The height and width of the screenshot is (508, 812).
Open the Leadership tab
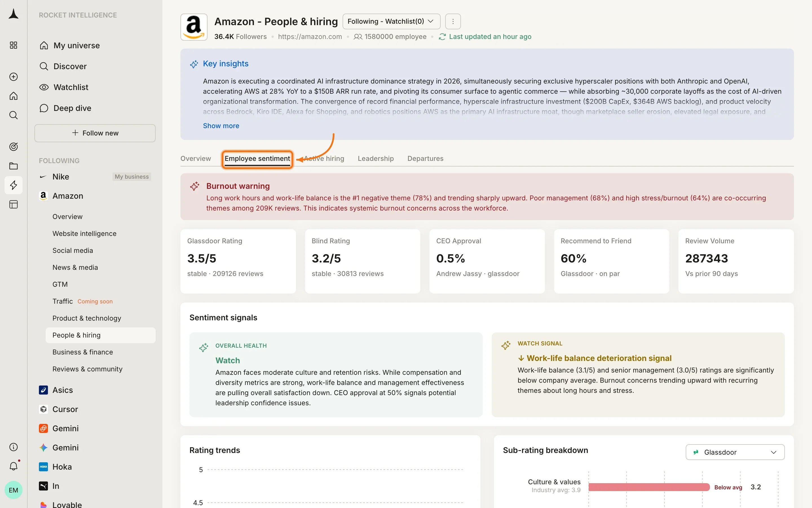(376, 159)
